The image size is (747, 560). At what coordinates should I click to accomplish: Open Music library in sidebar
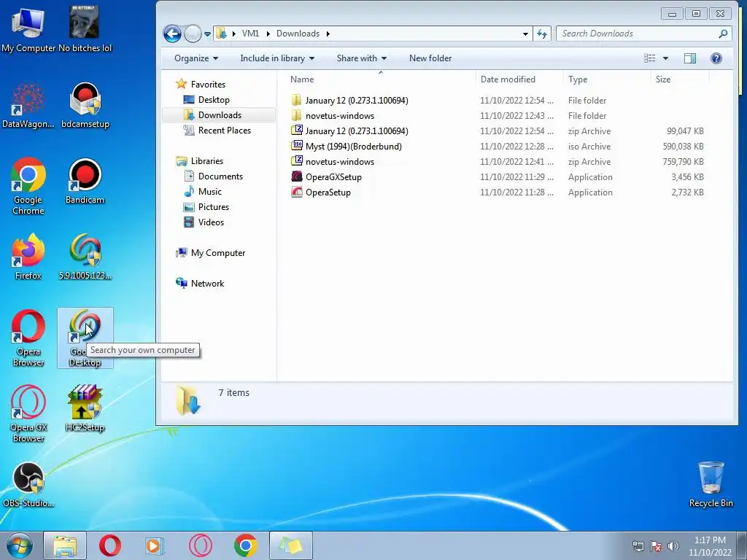[x=209, y=192]
